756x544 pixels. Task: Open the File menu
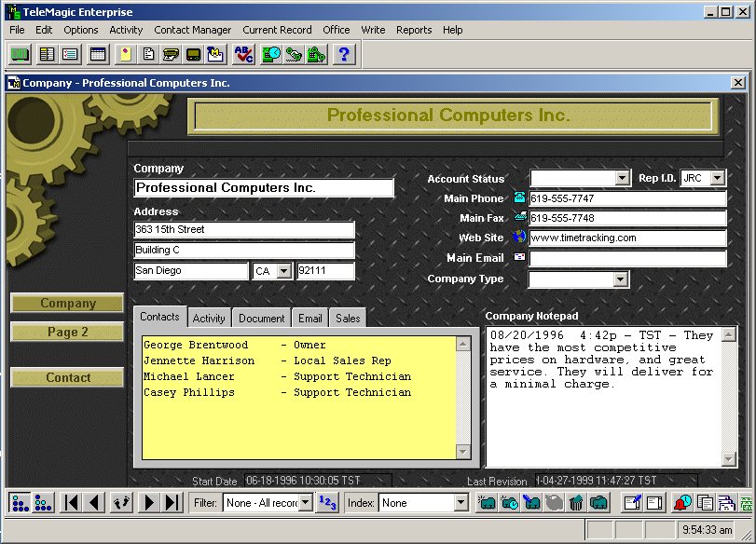(17, 30)
